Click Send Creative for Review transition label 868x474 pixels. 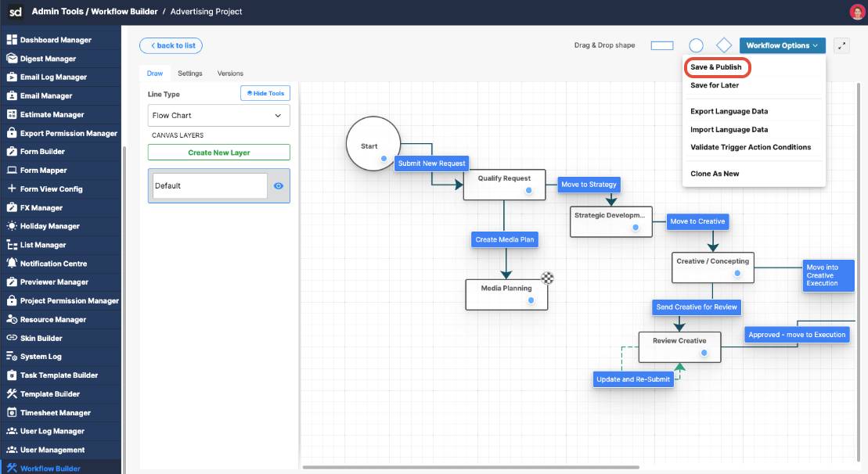coord(697,307)
